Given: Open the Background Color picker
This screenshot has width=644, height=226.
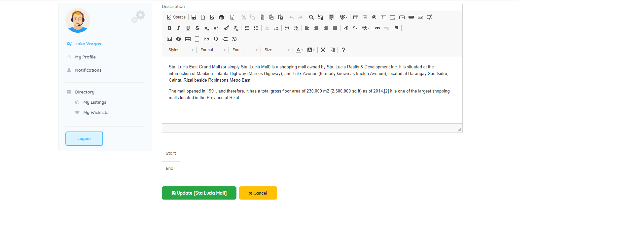Looking at the screenshot, I should click(311, 50).
